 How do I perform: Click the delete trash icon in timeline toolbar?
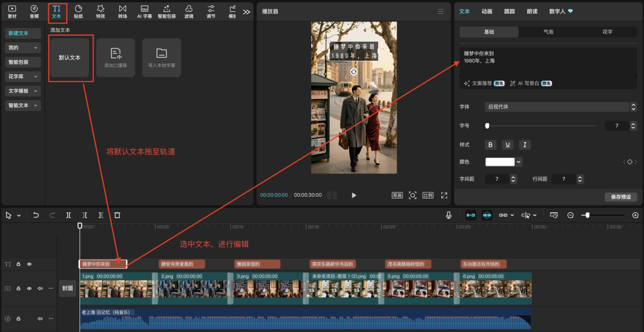coord(117,215)
